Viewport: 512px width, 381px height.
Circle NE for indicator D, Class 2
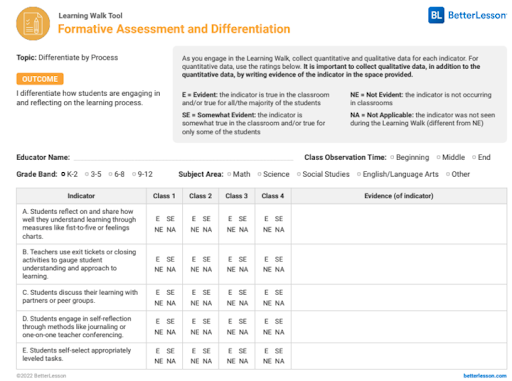[195, 332]
